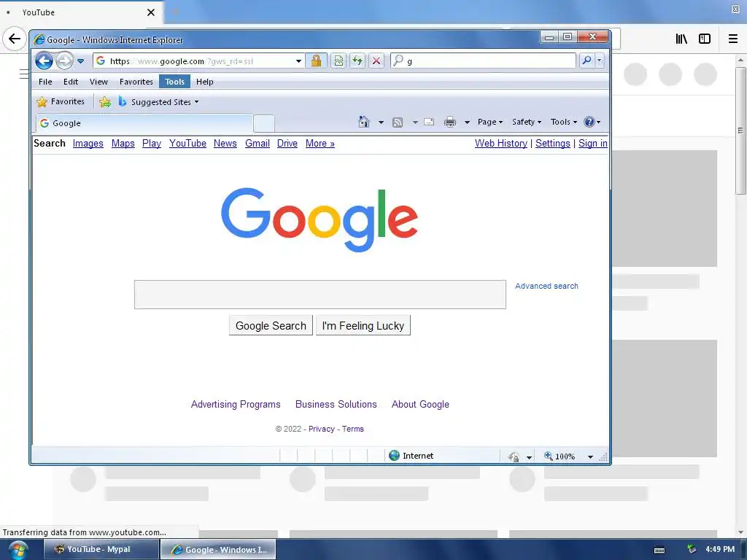
Task: Click the I'm Feeling Lucky button
Action: (363, 325)
